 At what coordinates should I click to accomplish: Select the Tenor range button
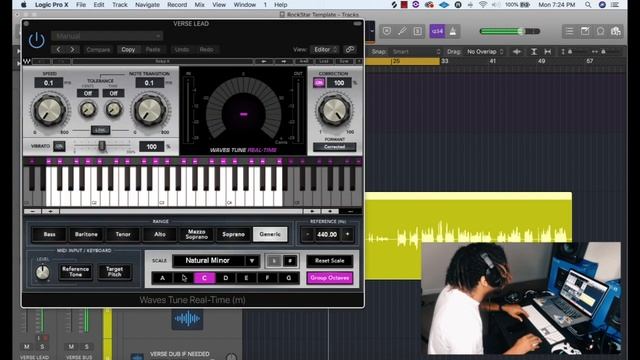123,234
